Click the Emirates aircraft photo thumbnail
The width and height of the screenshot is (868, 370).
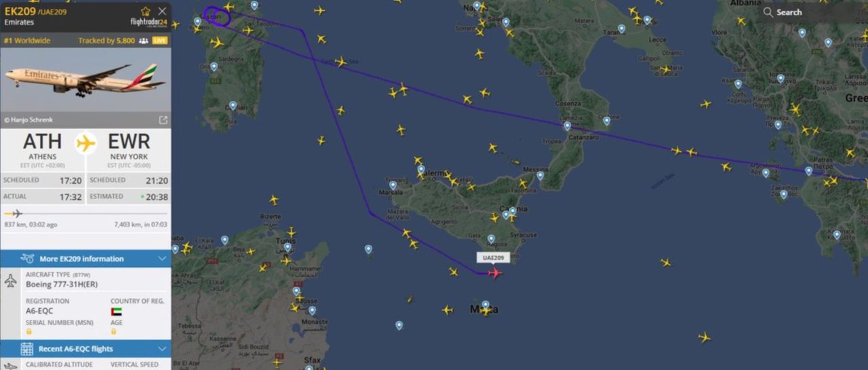pos(85,80)
